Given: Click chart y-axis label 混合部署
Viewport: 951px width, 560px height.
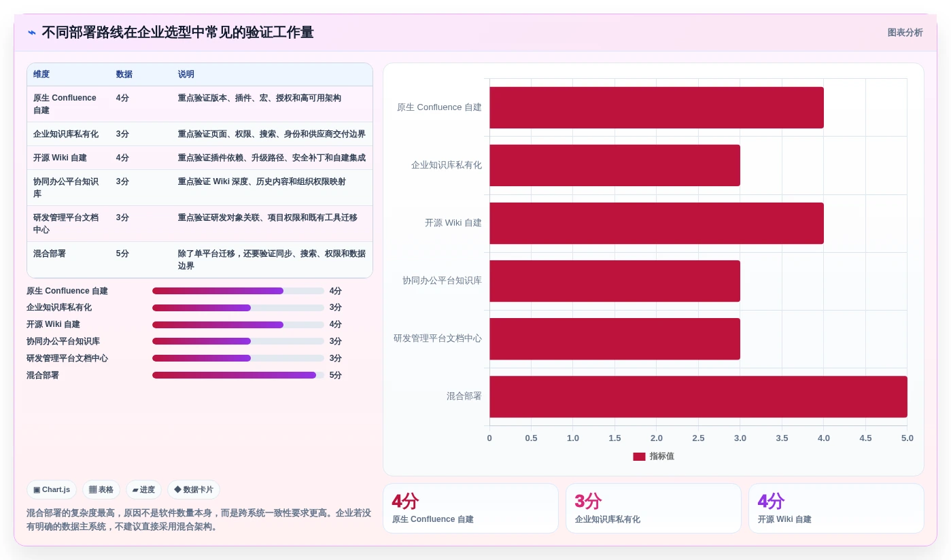Looking at the screenshot, I should (x=464, y=396).
